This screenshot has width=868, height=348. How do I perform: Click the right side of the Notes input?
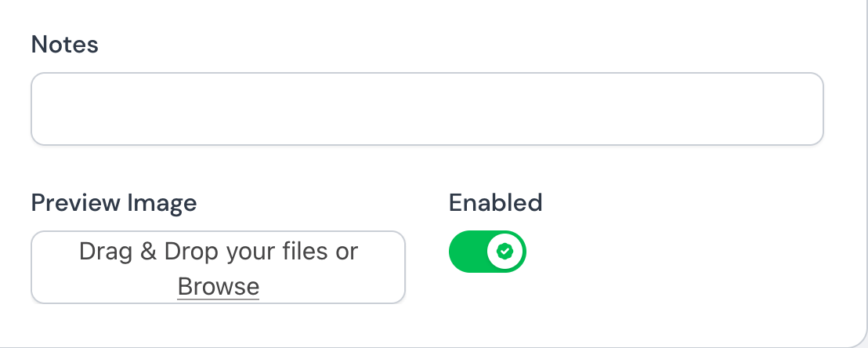point(768,109)
